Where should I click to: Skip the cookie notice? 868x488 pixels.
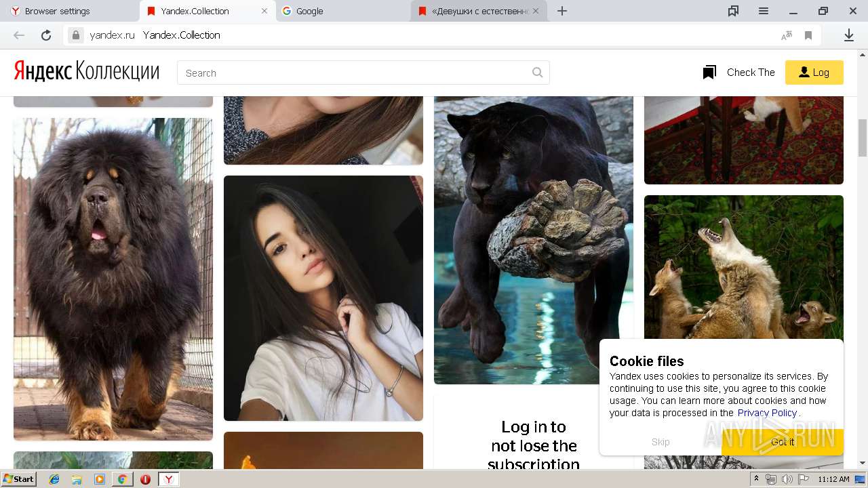pos(660,442)
